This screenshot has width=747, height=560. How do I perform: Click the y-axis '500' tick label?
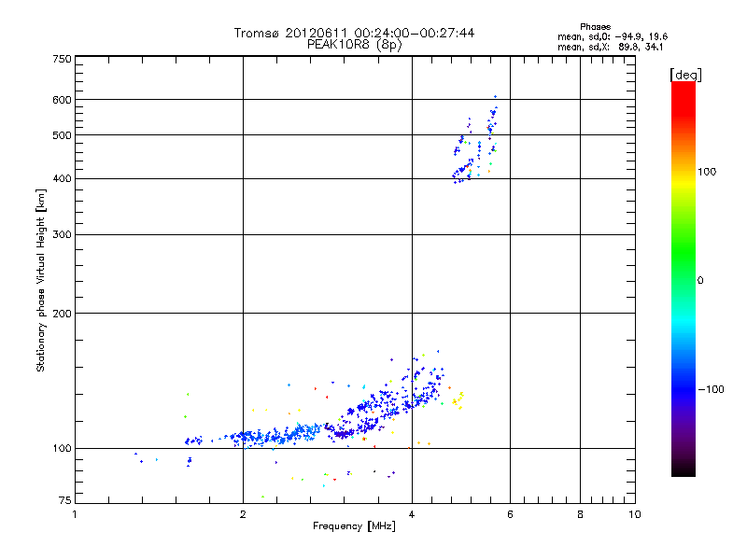pos(62,135)
